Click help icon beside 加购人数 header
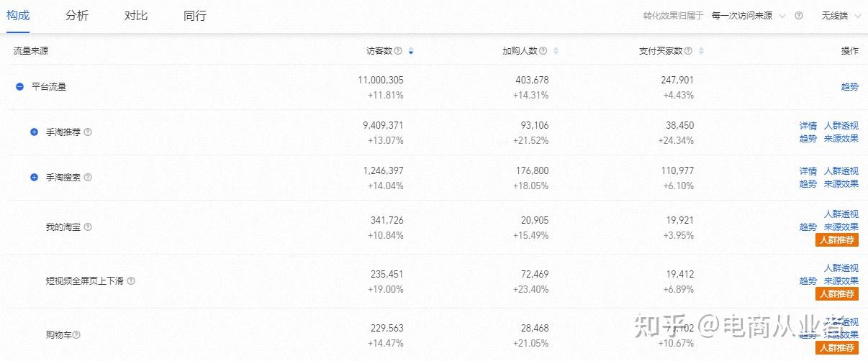868x361 pixels. click(x=543, y=51)
